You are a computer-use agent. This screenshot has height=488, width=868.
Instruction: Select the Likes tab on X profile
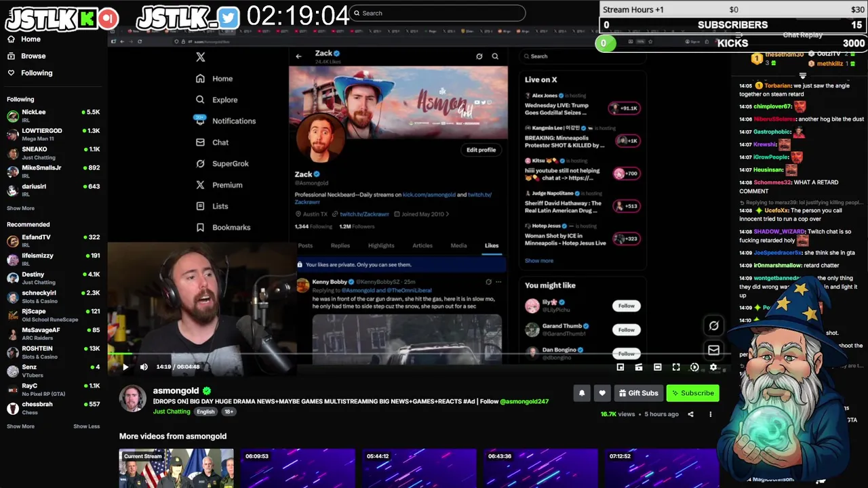tap(492, 245)
